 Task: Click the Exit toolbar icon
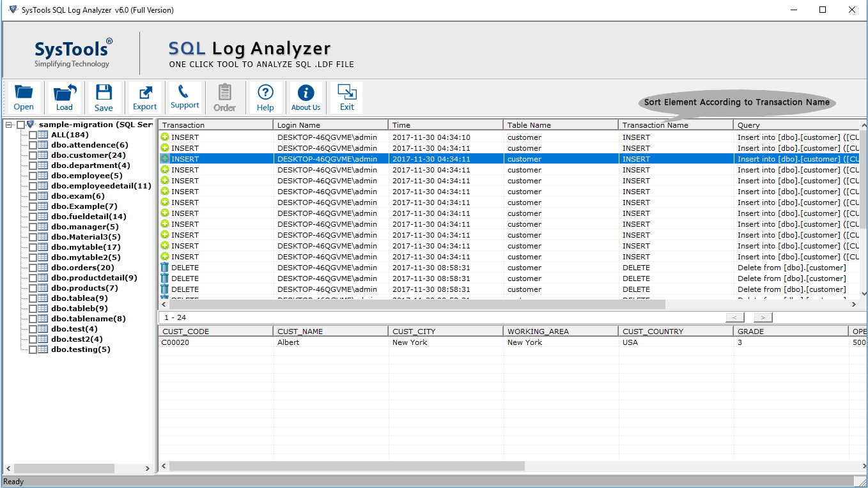pos(347,98)
